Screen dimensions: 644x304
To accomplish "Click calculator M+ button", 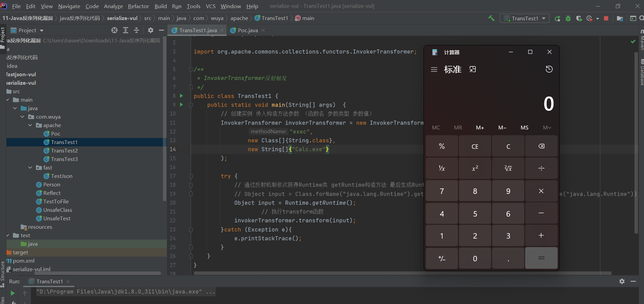I will point(480,127).
